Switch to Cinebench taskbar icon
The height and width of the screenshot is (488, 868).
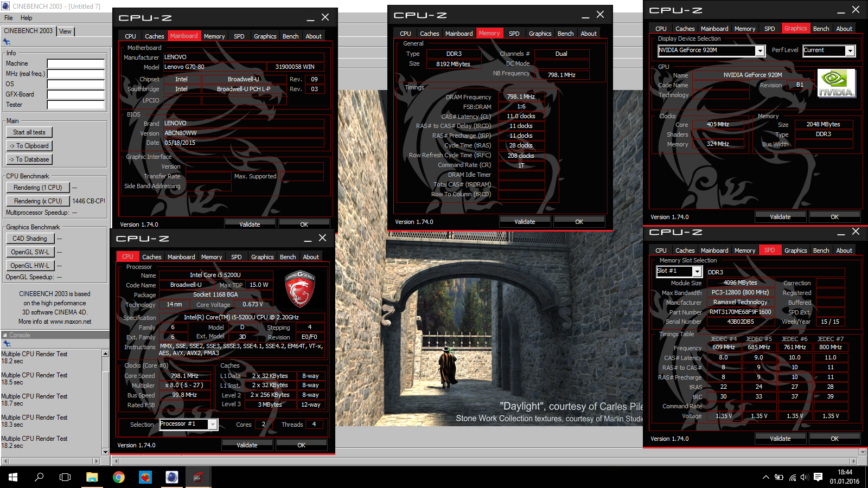pos(171,477)
